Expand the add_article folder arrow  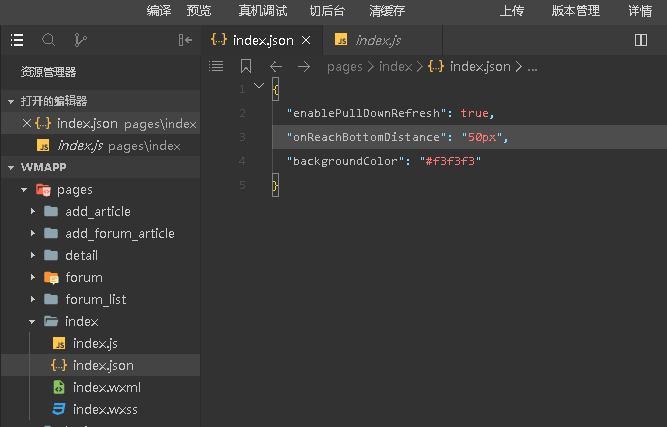33,211
